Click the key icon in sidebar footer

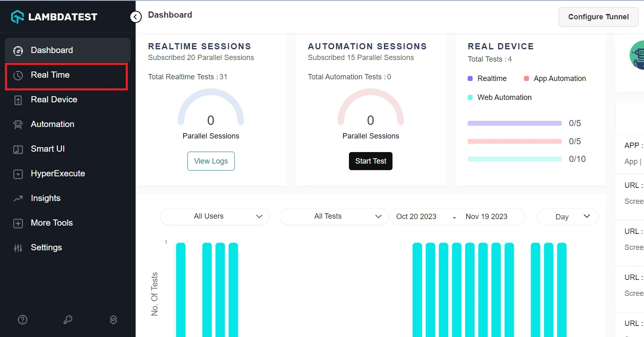[68, 320]
